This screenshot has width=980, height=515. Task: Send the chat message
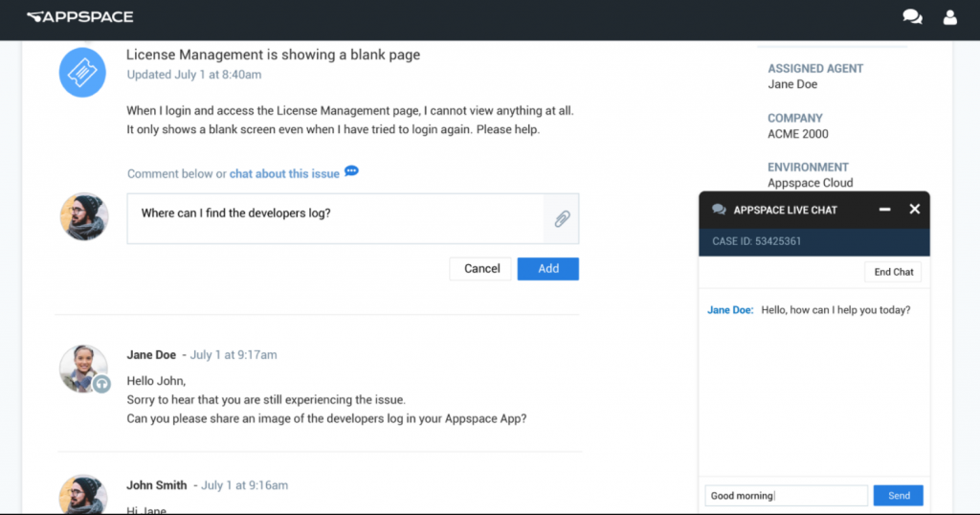point(898,496)
